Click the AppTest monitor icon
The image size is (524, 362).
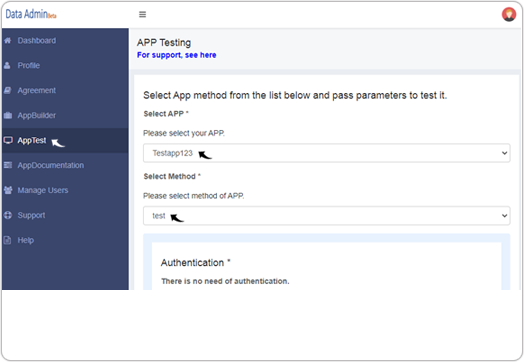coord(8,140)
